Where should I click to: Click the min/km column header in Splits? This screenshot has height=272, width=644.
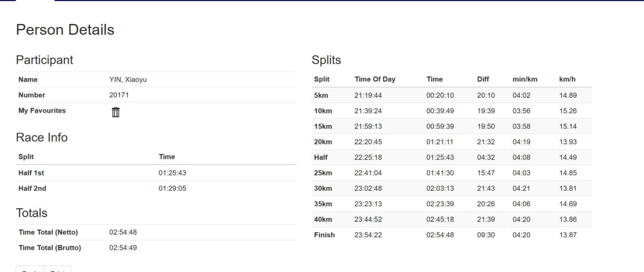525,79
